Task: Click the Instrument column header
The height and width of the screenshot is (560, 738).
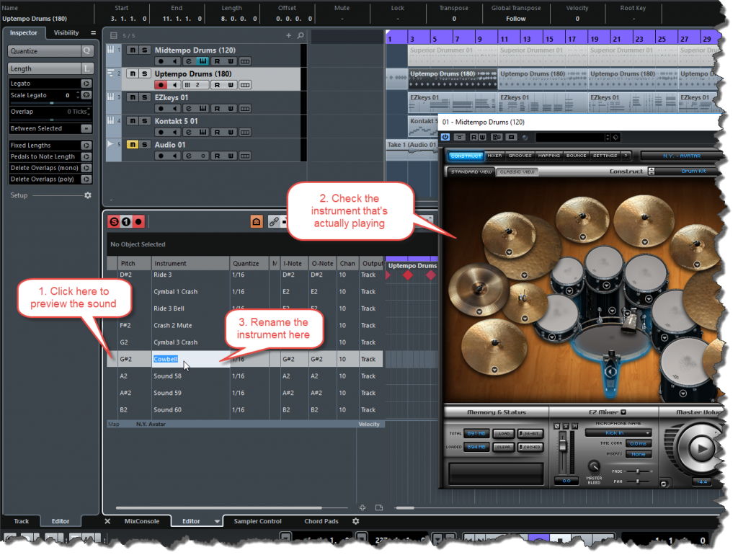Action: [190, 264]
